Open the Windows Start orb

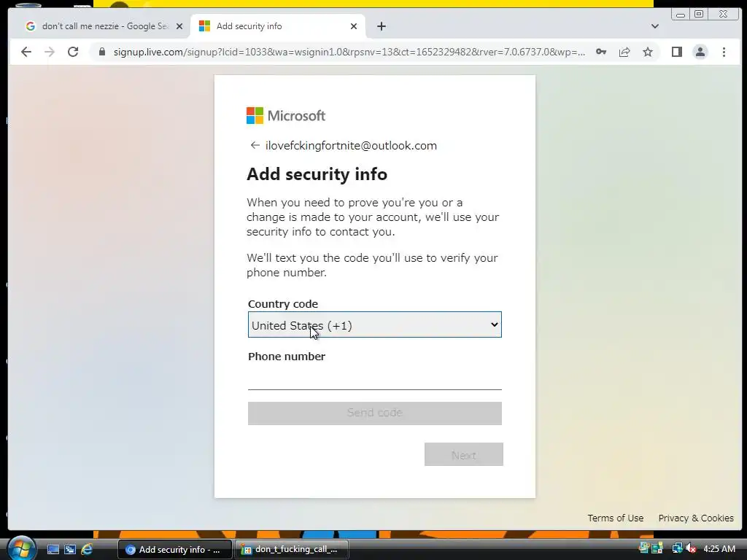click(21, 548)
